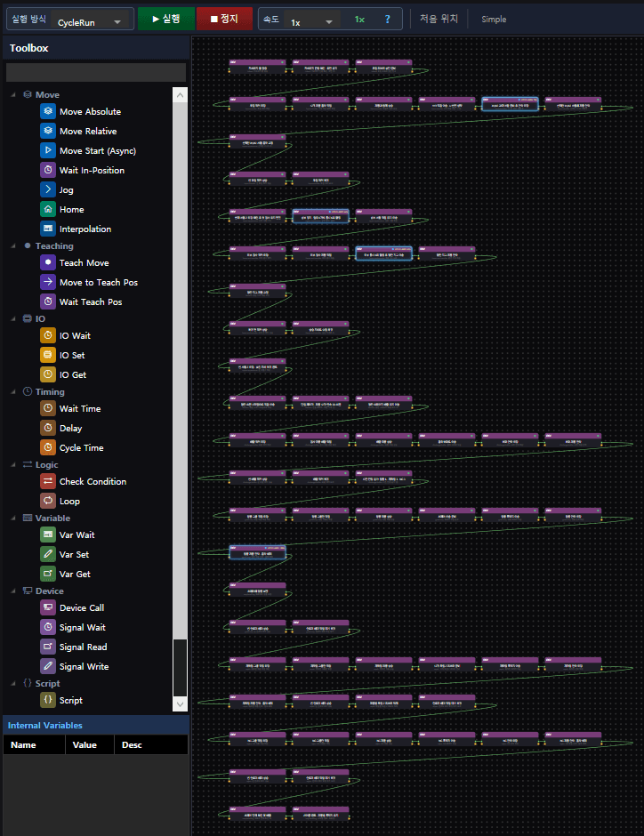Viewport: 644px width, 836px height.
Task: Click the Toolbox scrollbar down arrow
Action: 181,704
